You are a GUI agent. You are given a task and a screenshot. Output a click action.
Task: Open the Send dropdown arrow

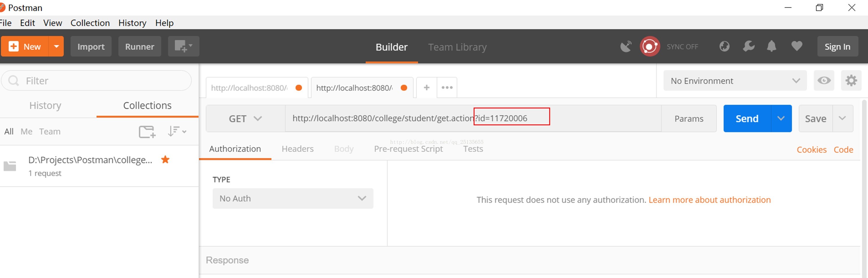tap(781, 118)
